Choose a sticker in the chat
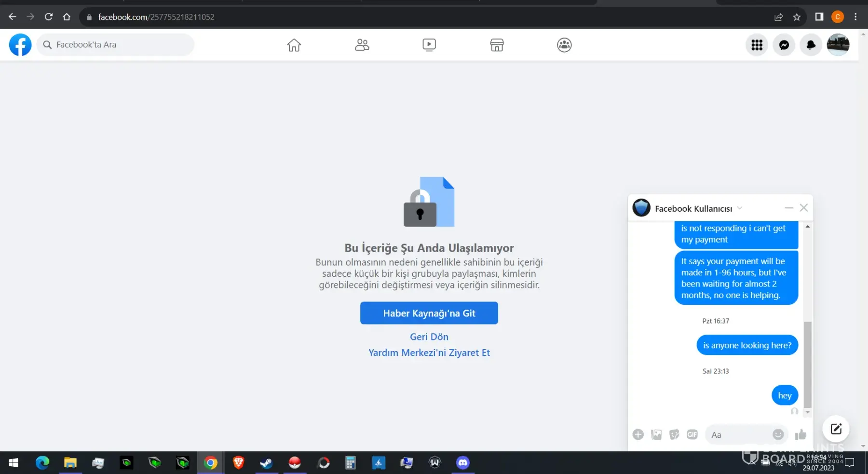The height and width of the screenshot is (474, 868). coord(674,434)
